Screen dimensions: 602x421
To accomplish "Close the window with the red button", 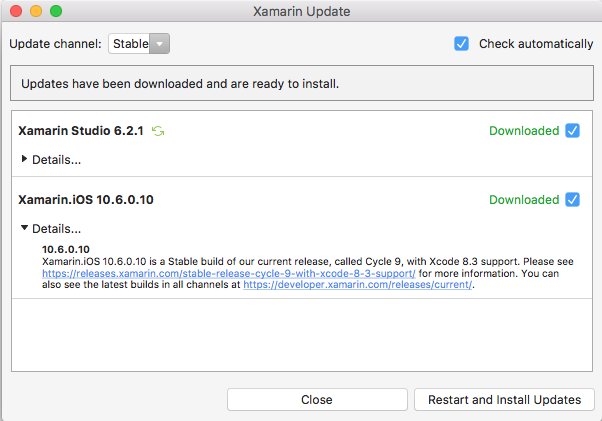I will coord(16,11).
